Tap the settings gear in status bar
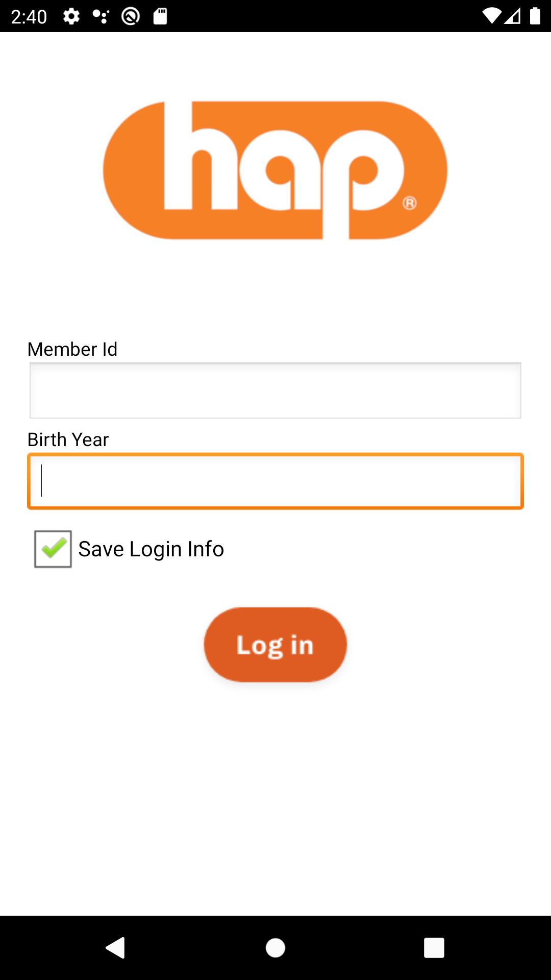551x980 pixels. (71, 16)
